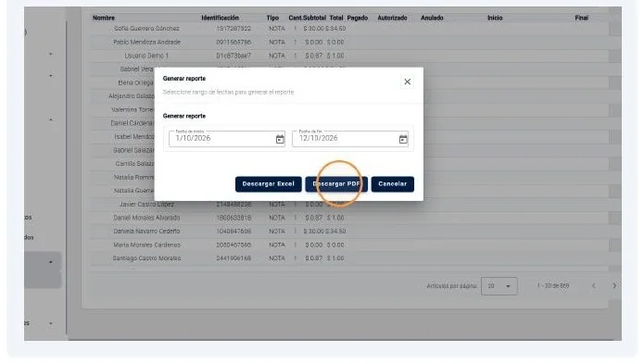Download the report as Excel
The height and width of the screenshot is (364, 644).
click(x=268, y=183)
